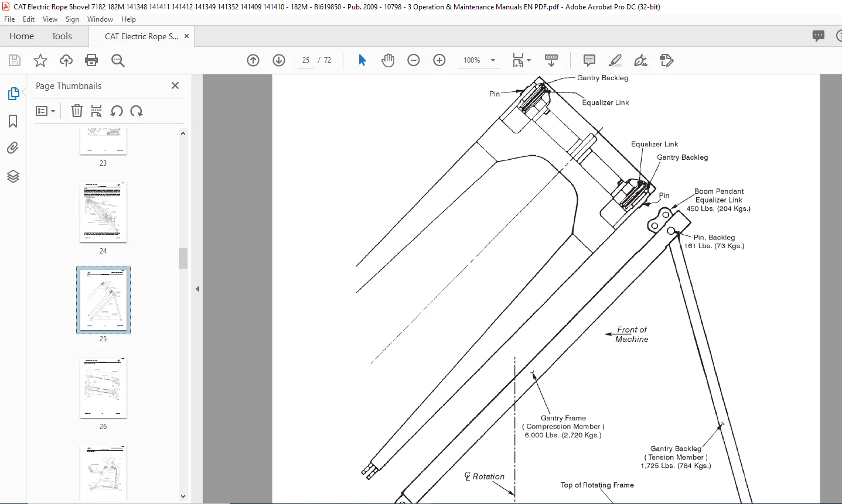Click the 'Rotation' centerline label
This screenshot has width=842, height=504.
(488, 476)
